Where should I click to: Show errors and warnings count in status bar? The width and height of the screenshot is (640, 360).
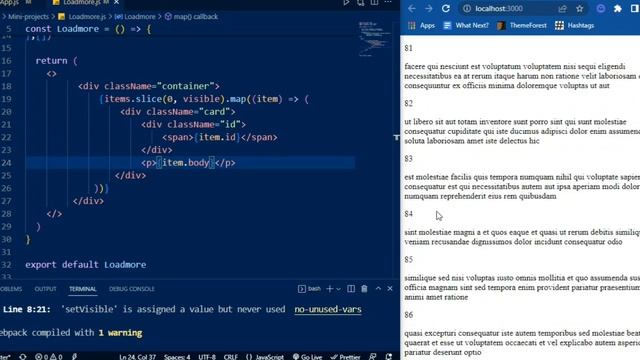(49, 357)
